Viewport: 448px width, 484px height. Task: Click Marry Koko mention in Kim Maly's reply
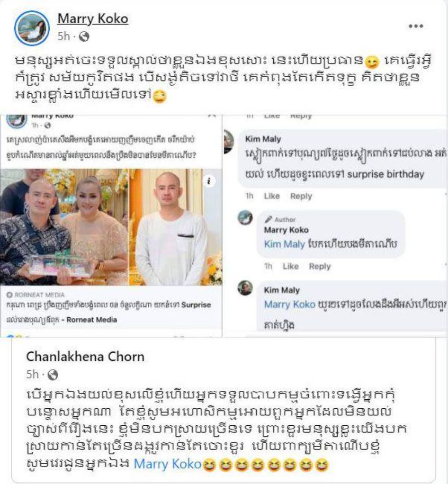[x=290, y=304]
